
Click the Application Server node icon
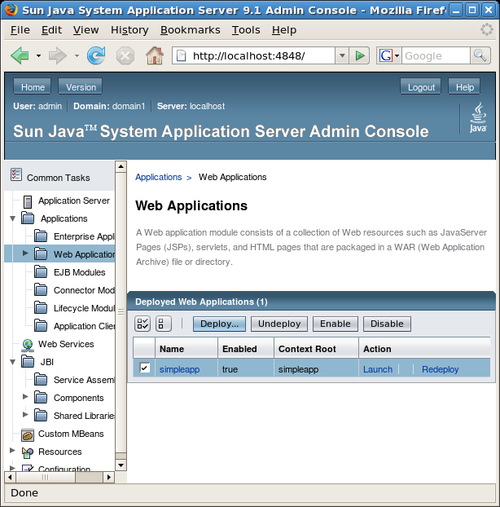tap(28, 201)
